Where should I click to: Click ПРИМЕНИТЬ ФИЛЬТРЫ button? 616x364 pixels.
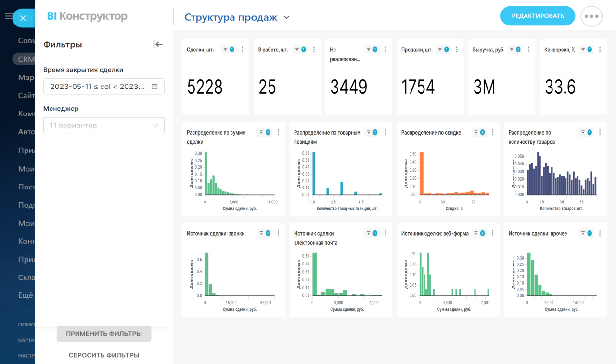[x=104, y=334]
